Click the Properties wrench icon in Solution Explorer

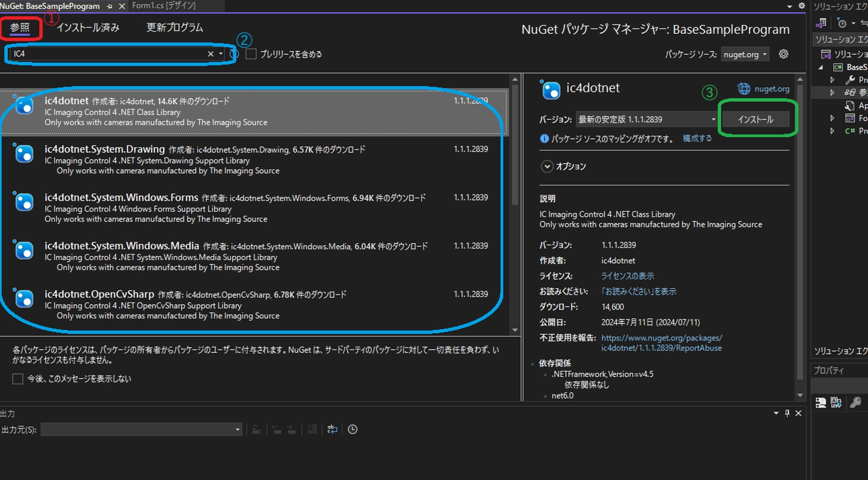pyautogui.click(x=850, y=80)
